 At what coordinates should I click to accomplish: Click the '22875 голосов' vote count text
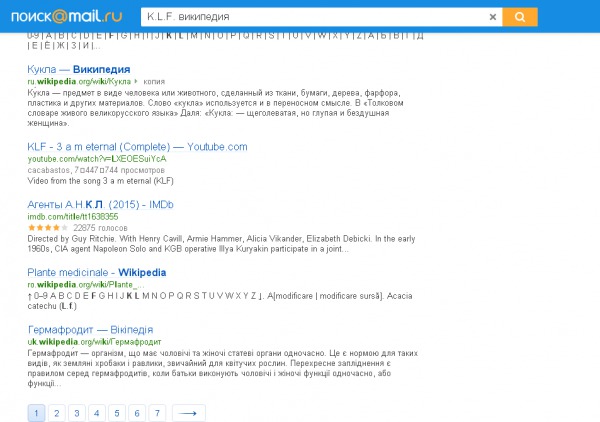click(100, 228)
